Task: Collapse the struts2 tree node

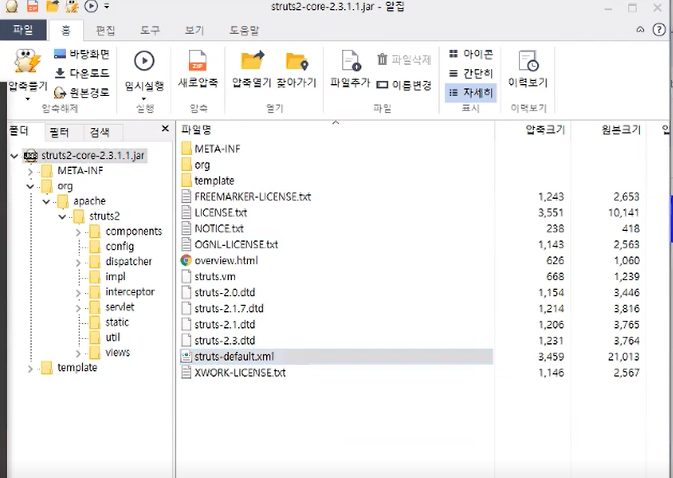Action: [x=62, y=217]
